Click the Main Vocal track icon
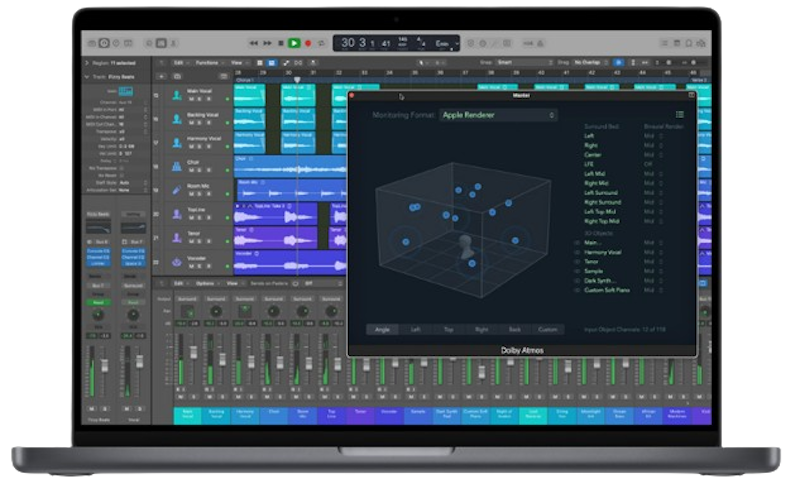800x498 pixels. coord(177,95)
